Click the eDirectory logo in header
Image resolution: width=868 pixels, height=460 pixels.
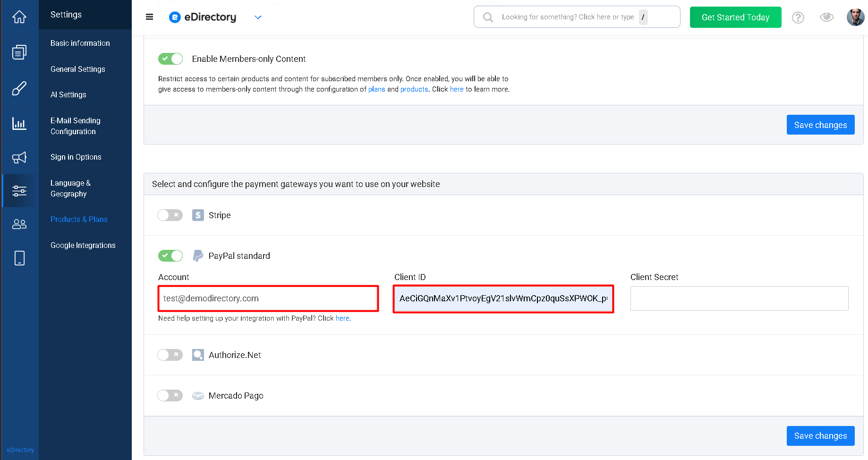point(203,17)
